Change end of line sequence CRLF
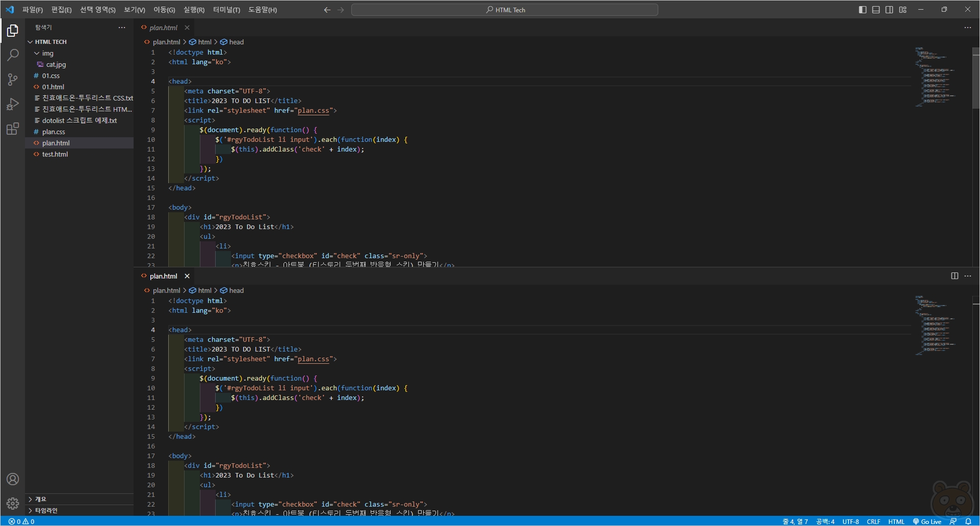Viewport: 980px width, 526px height. pyautogui.click(x=873, y=521)
